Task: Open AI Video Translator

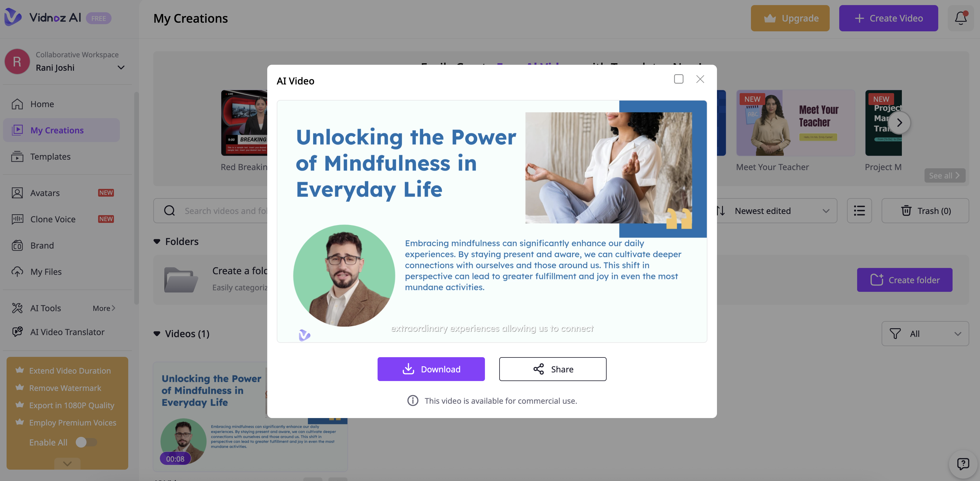Action: 67,332
